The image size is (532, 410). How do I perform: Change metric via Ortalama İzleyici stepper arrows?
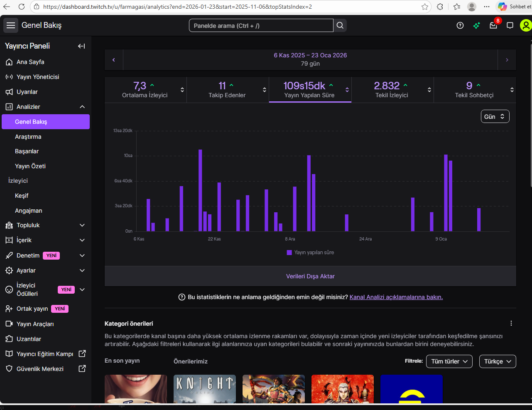tap(182, 90)
